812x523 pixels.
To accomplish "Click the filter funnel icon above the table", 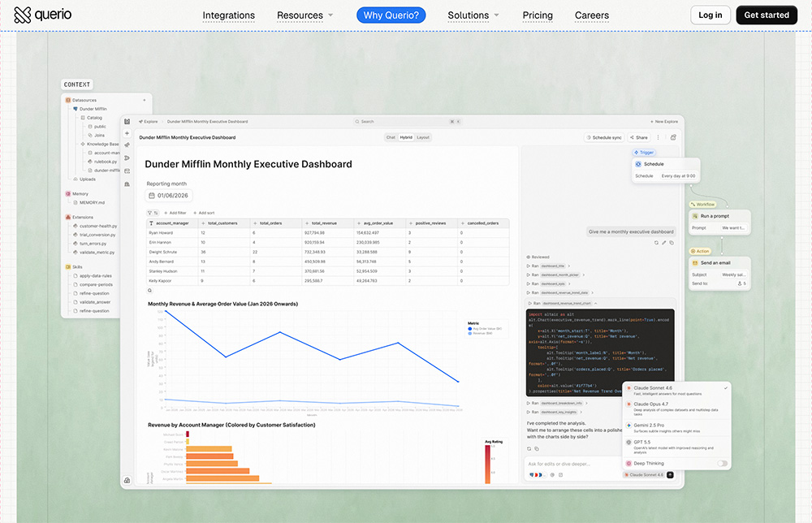I will [149, 213].
